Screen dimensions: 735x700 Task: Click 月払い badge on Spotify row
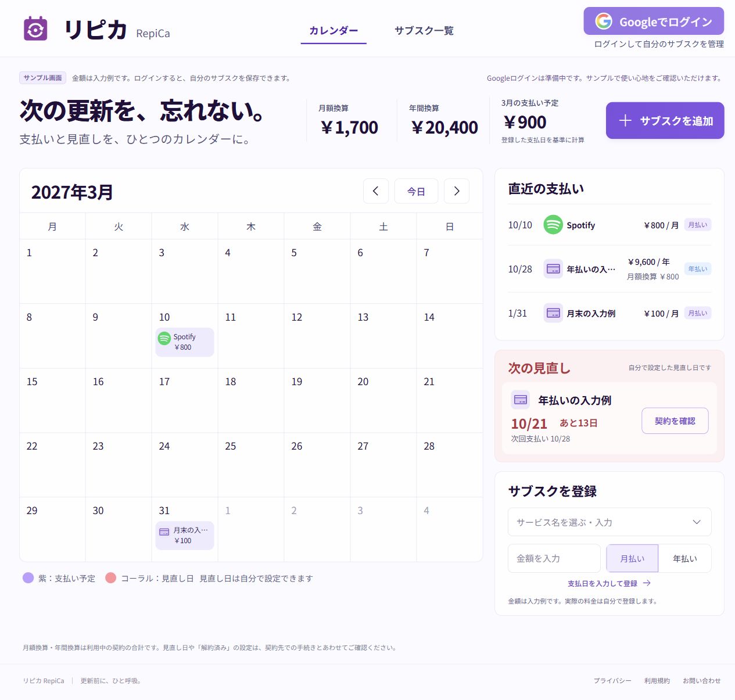[698, 225]
